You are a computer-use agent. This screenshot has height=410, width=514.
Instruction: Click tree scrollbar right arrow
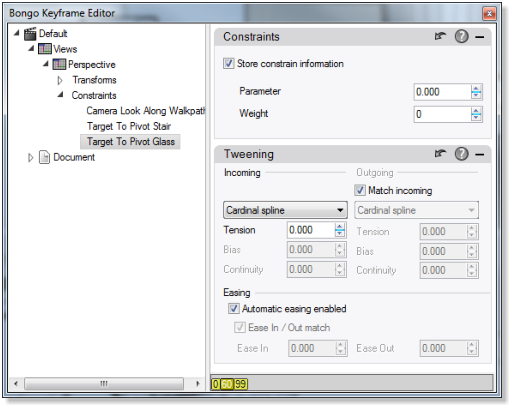coord(198,383)
